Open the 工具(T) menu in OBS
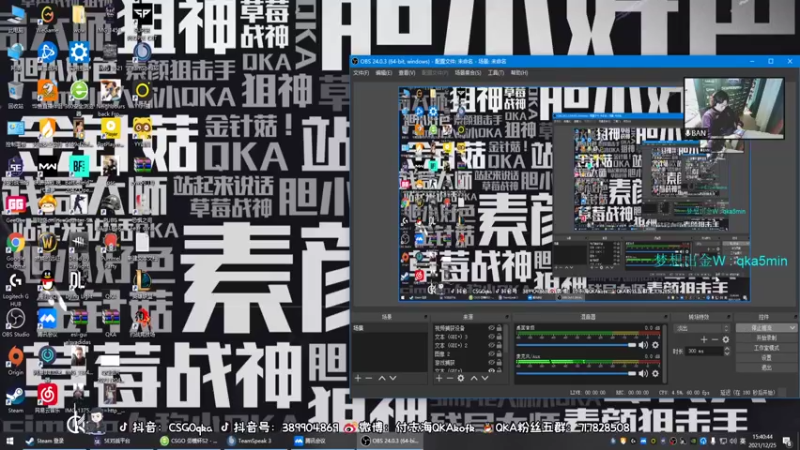Viewport: 800px width, 450px height. click(x=495, y=73)
